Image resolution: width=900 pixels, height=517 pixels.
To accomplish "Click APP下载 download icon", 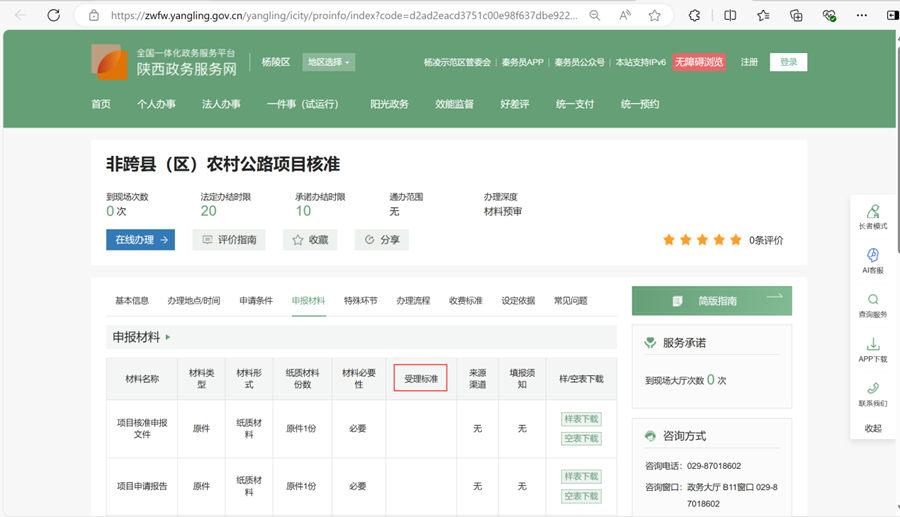I will click(872, 349).
